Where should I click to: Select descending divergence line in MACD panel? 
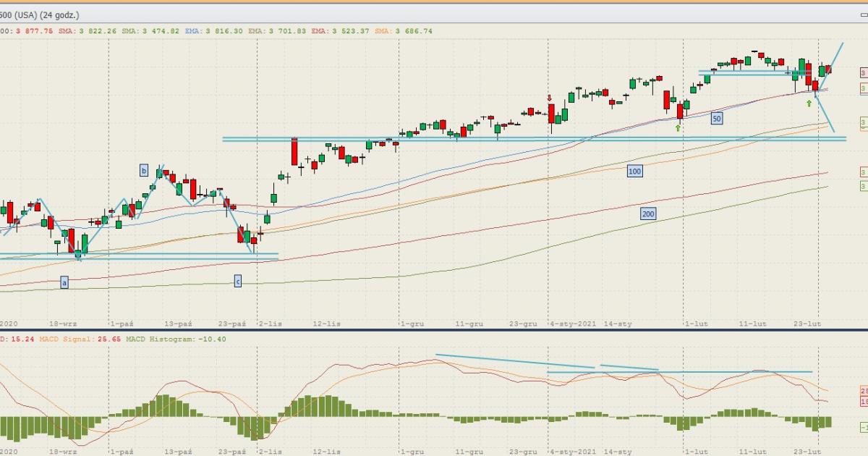[x=514, y=361]
